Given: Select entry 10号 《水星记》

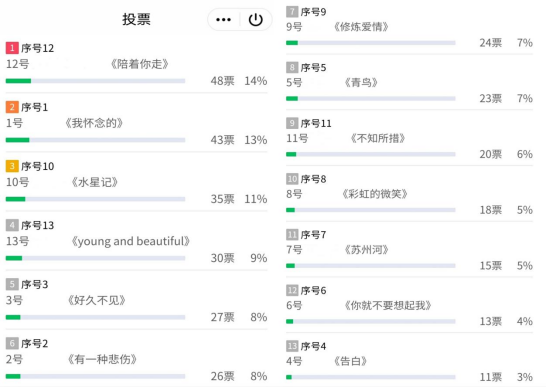Looking at the screenshot, I should [x=136, y=183].
